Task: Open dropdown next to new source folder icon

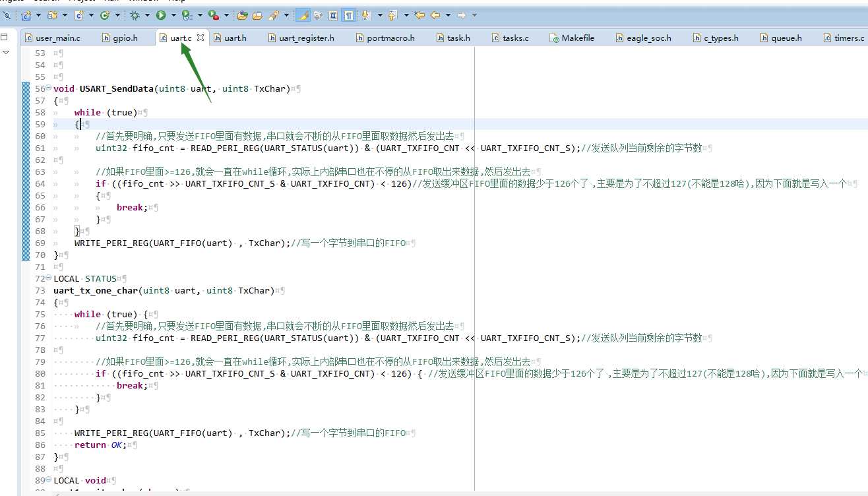Action: click(65, 15)
